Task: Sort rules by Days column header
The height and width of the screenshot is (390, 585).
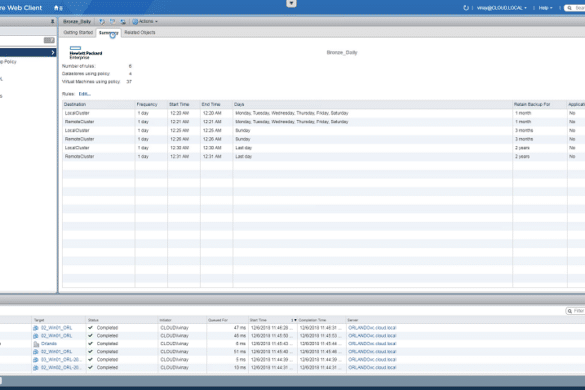Action: (372, 104)
